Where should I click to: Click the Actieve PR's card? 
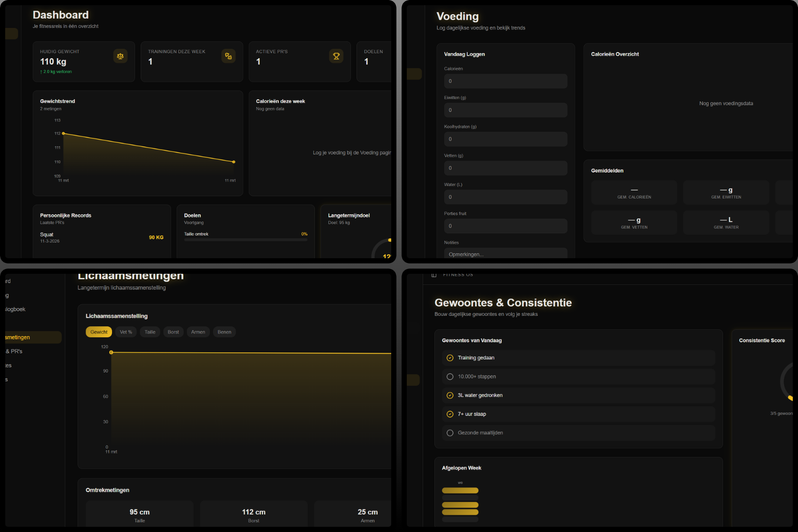pos(300,62)
